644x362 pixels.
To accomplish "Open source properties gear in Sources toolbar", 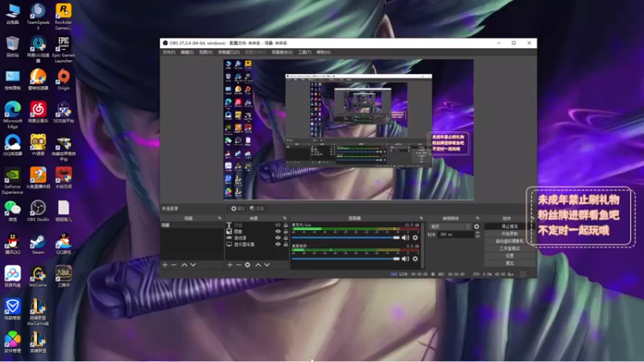I will coord(248,265).
